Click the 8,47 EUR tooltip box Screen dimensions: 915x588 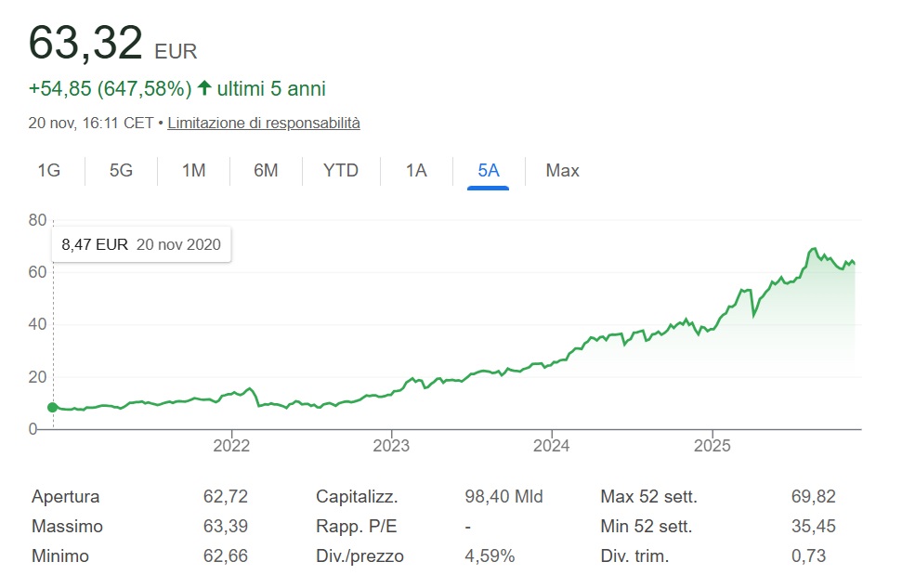pos(141,245)
